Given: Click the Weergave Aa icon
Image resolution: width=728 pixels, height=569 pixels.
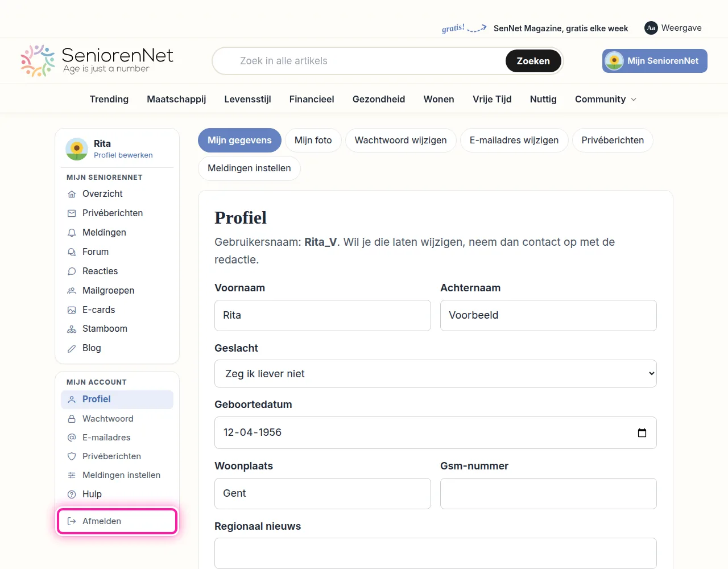Looking at the screenshot, I should pos(651,28).
